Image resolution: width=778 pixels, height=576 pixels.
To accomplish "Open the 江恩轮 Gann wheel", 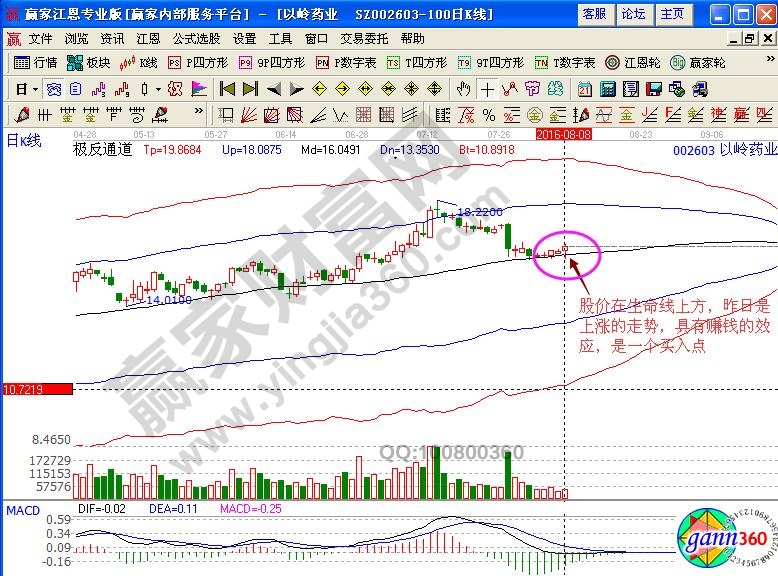I will pos(633,63).
